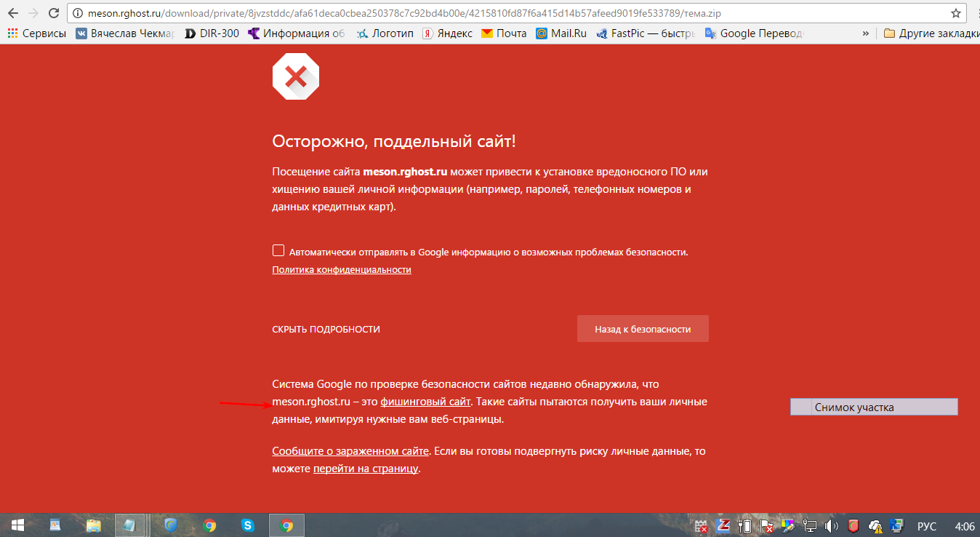Click the browser back arrow

(12, 13)
